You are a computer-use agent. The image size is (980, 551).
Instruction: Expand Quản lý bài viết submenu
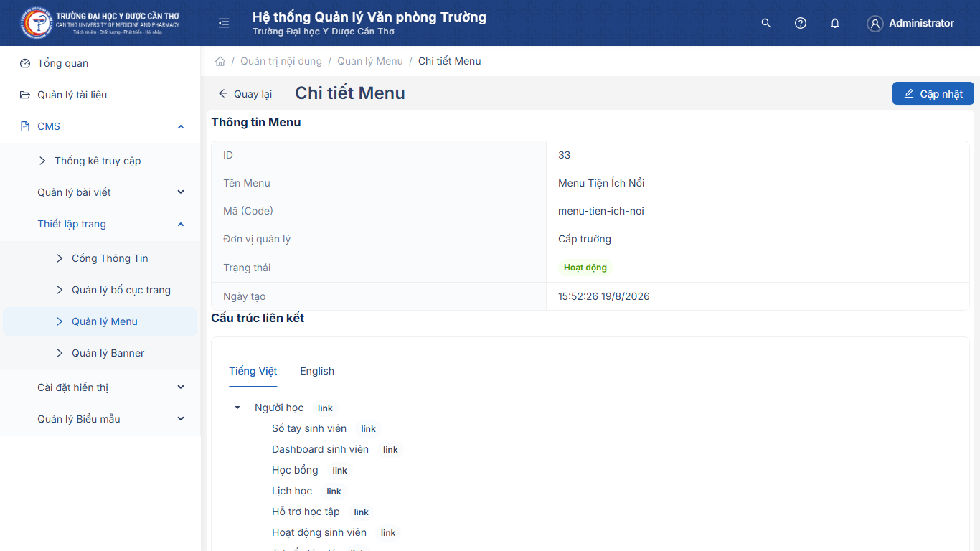tap(181, 192)
